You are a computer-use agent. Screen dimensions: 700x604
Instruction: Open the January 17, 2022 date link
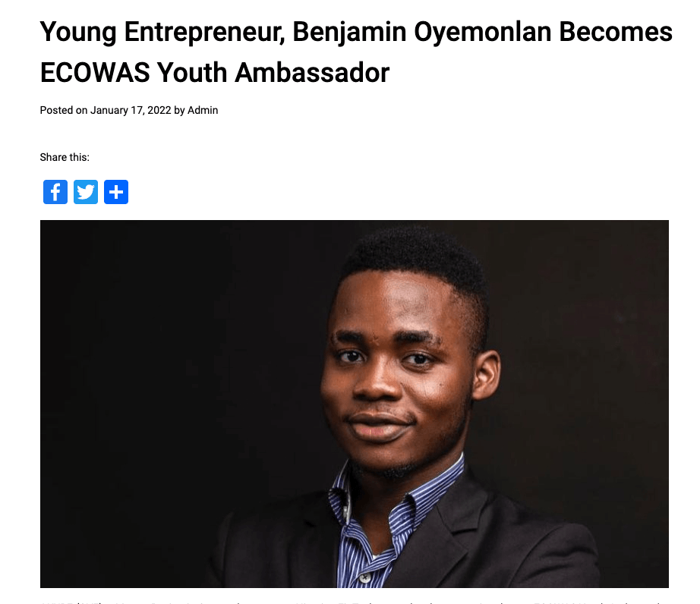pyautogui.click(x=131, y=110)
